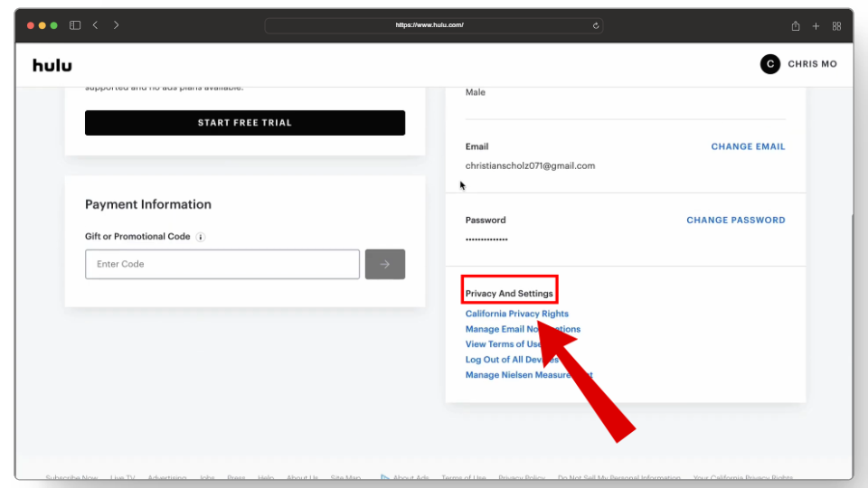This screenshot has height=488, width=868.
Task: Click the START FREE TRIAL button
Action: coord(245,123)
